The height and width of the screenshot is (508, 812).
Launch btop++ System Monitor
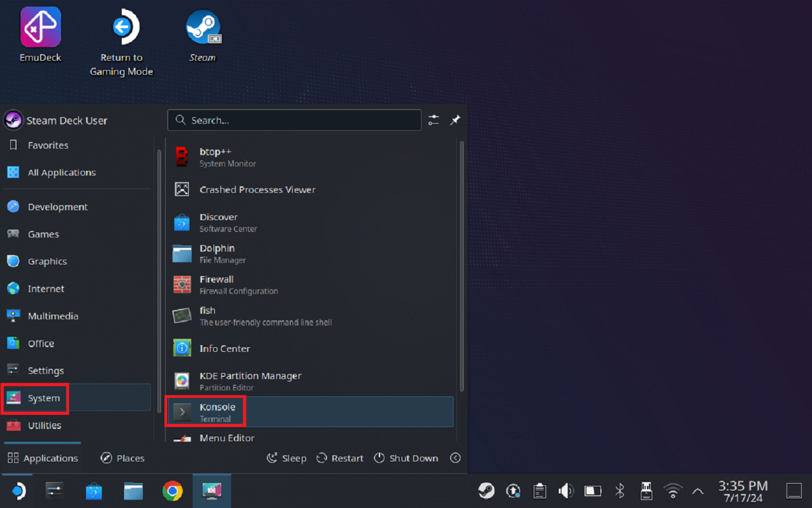point(311,158)
